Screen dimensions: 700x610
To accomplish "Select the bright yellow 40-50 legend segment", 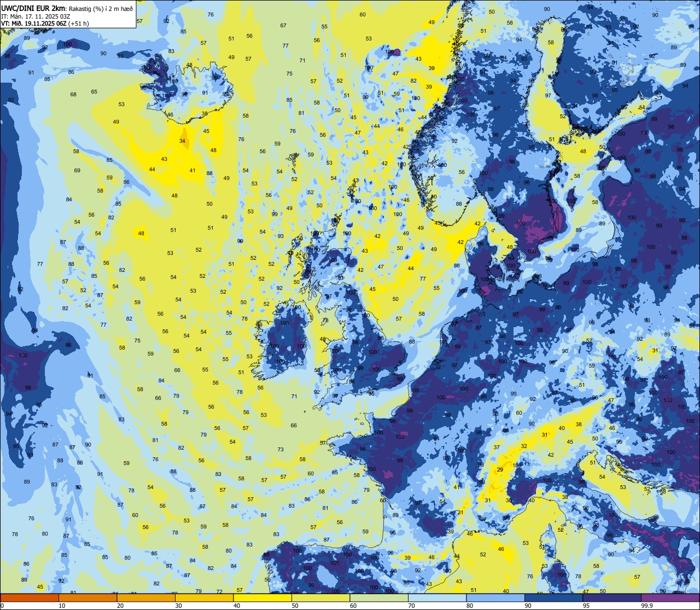I will pos(262,597).
